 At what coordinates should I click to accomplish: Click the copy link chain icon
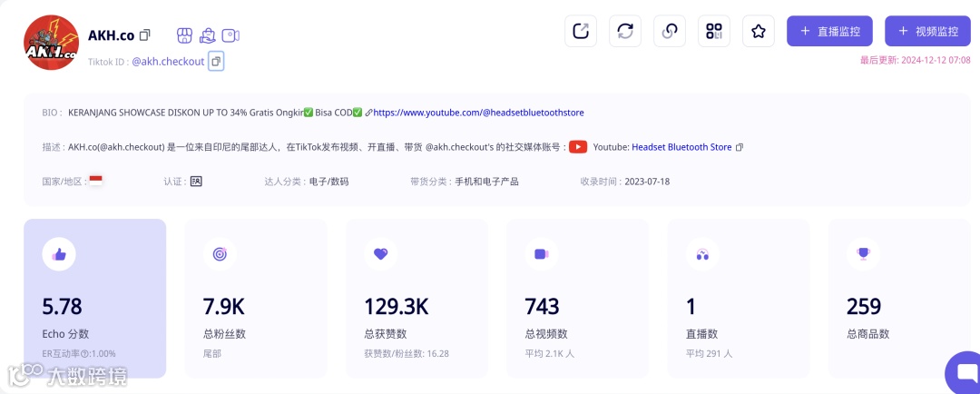670,31
